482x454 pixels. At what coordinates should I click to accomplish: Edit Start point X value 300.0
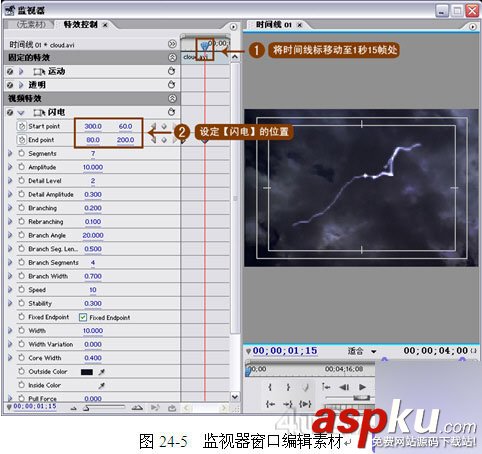[x=93, y=126]
